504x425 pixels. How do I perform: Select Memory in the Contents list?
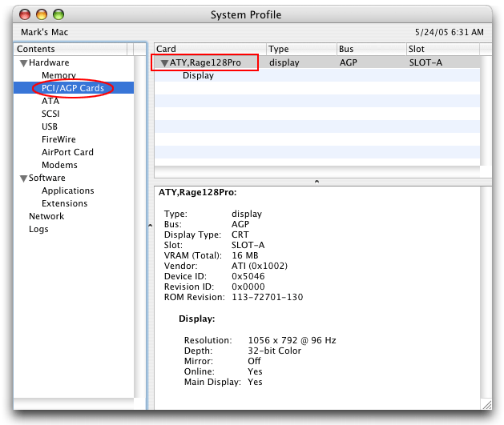coord(58,75)
